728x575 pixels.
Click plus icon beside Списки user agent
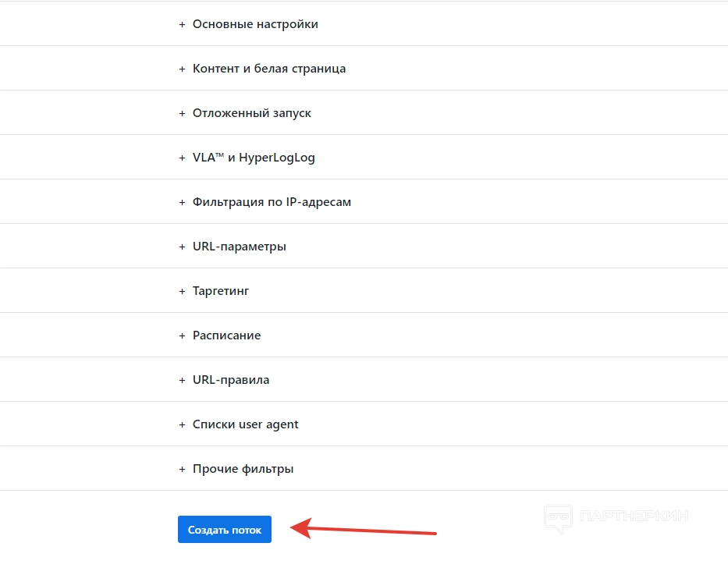[183, 424]
